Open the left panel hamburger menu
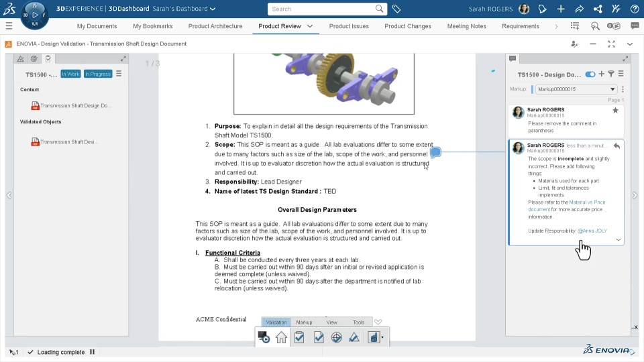 tap(119, 74)
